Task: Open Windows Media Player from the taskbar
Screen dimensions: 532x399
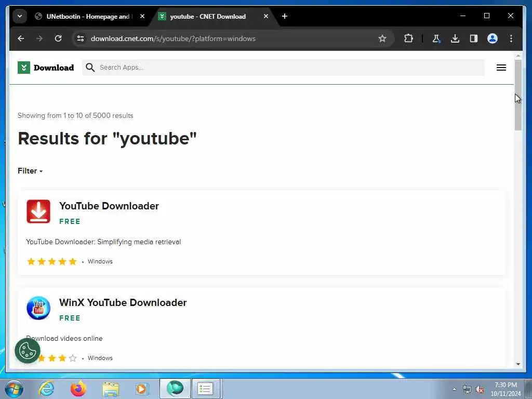Action: tap(142, 389)
